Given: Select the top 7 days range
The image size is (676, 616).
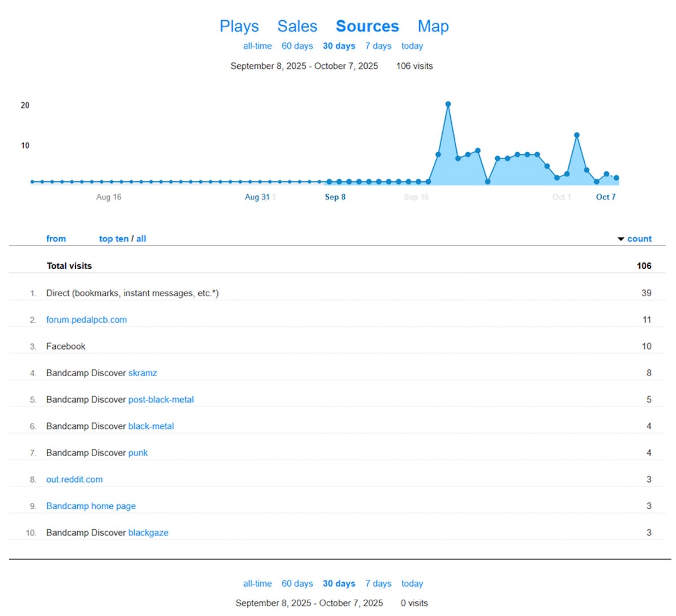Looking at the screenshot, I should tap(378, 46).
